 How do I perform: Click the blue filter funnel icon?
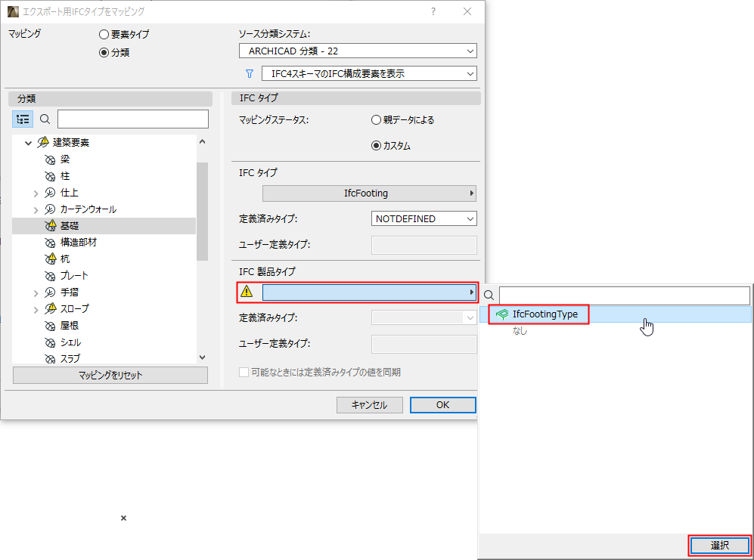(x=249, y=73)
